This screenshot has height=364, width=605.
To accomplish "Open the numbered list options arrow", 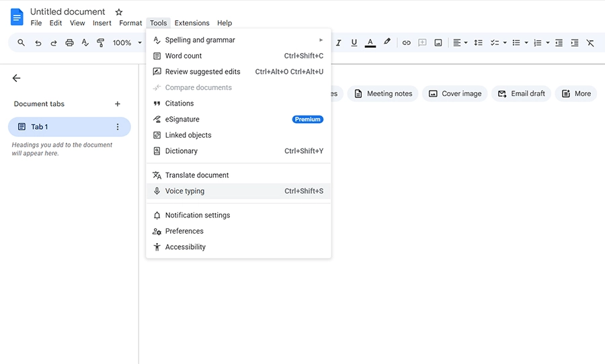I will 547,43.
